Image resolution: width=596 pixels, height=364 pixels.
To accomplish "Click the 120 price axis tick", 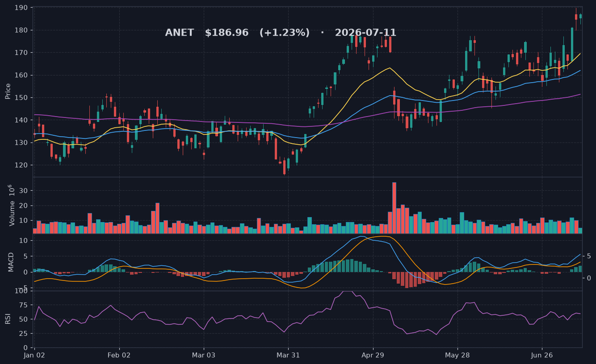I will click(x=21, y=165).
